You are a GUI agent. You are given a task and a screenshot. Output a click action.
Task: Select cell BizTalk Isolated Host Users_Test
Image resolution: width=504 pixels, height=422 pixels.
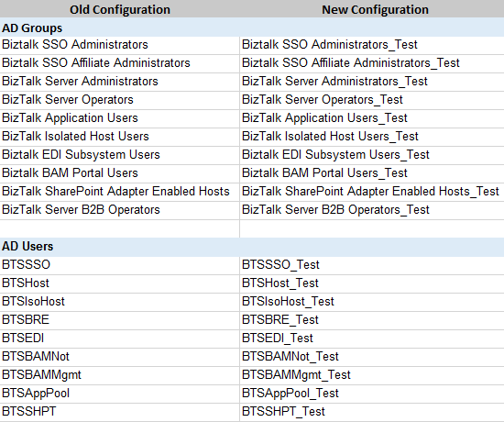coord(372,137)
